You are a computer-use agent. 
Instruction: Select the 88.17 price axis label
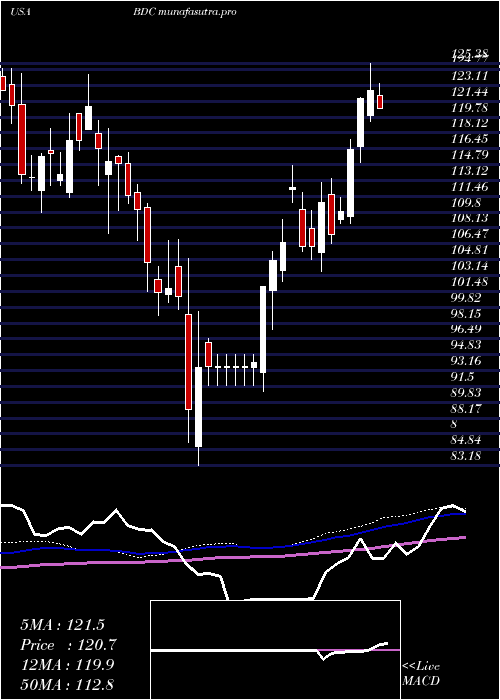[467, 409]
